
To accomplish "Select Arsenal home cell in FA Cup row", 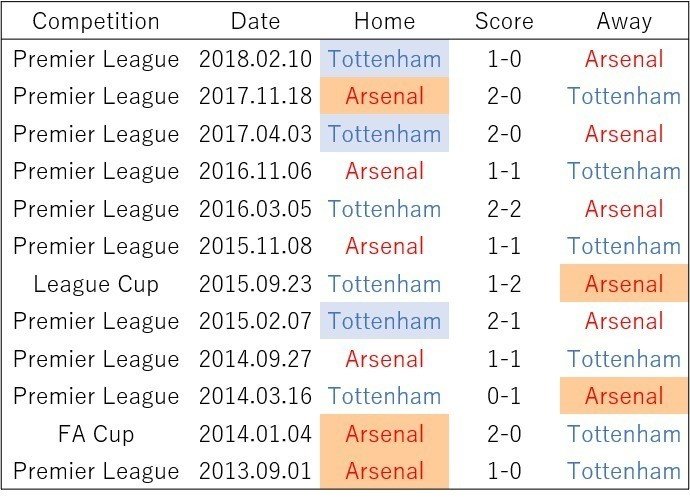I will pos(384,433).
